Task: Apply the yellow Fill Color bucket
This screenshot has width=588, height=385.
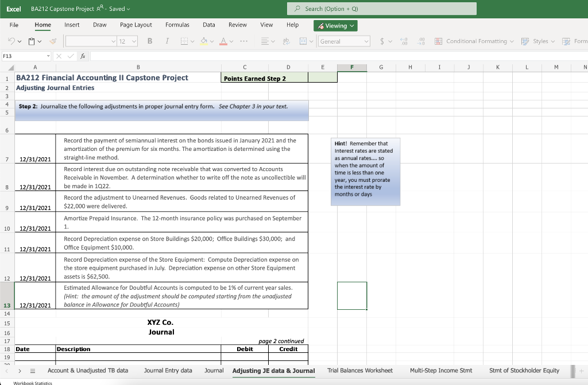Action: click(204, 41)
